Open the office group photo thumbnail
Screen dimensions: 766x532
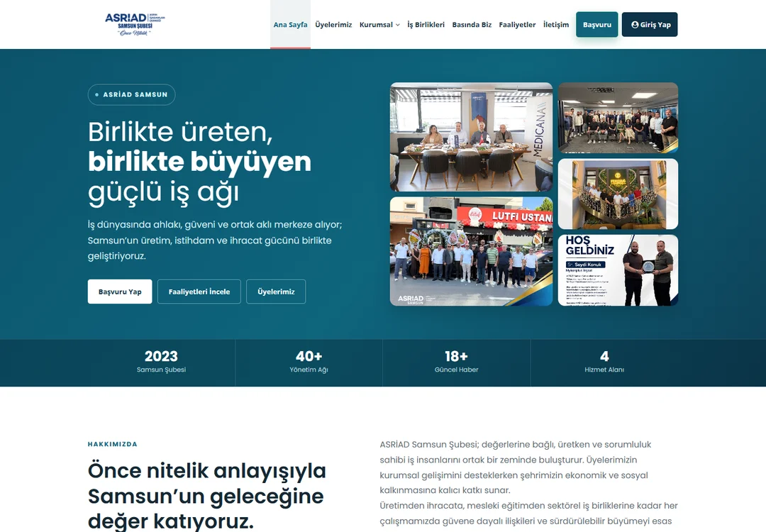(618, 118)
